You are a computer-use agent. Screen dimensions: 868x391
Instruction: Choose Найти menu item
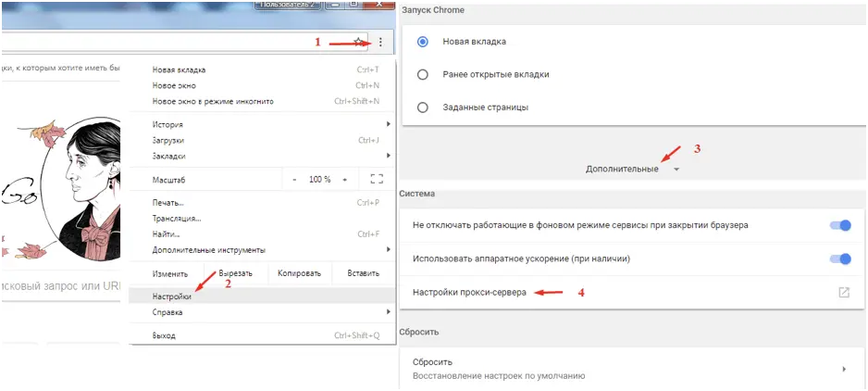(x=263, y=234)
